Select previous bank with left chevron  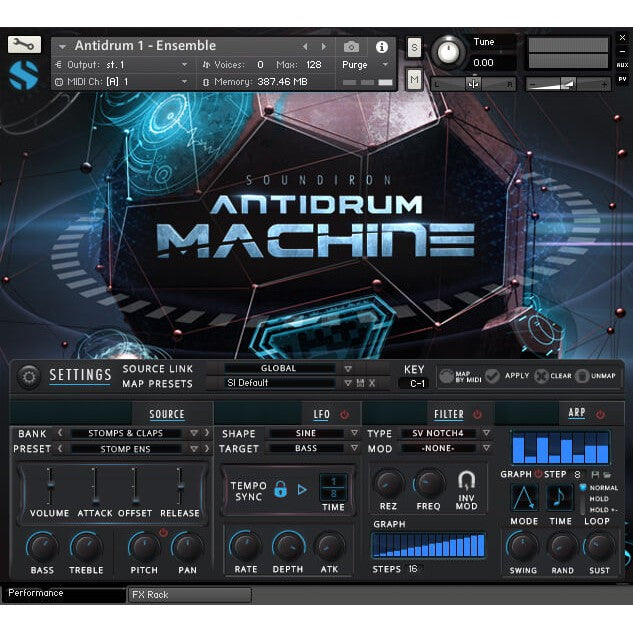tap(60, 433)
